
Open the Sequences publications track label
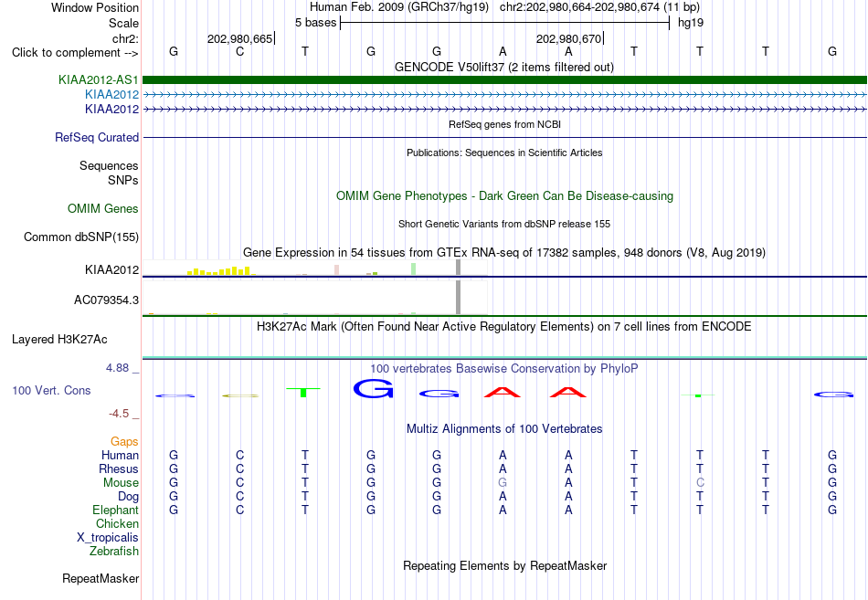pyautogui.click(x=109, y=165)
